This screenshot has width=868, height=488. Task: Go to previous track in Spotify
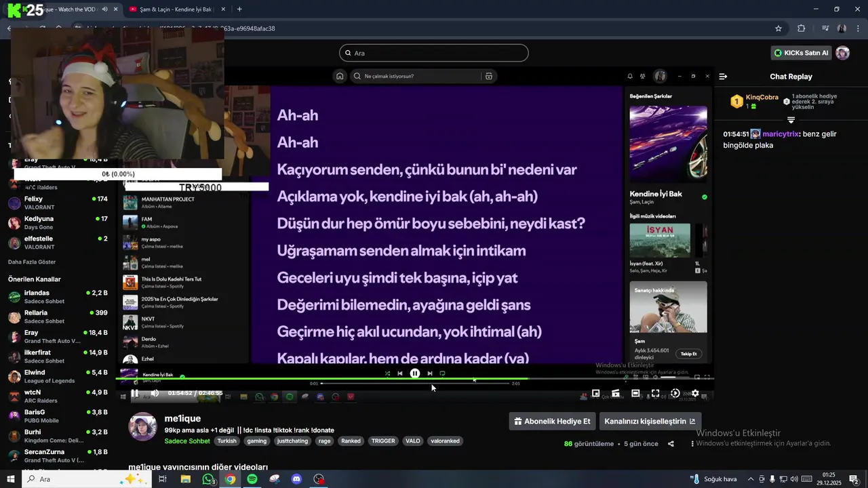click(400, 373)
